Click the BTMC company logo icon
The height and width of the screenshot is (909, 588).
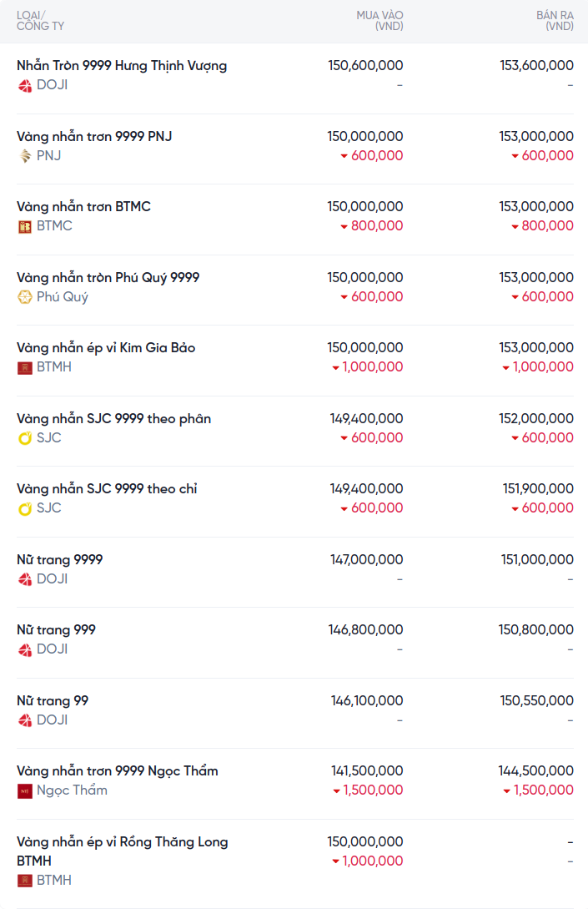click(x=25, y=226)
